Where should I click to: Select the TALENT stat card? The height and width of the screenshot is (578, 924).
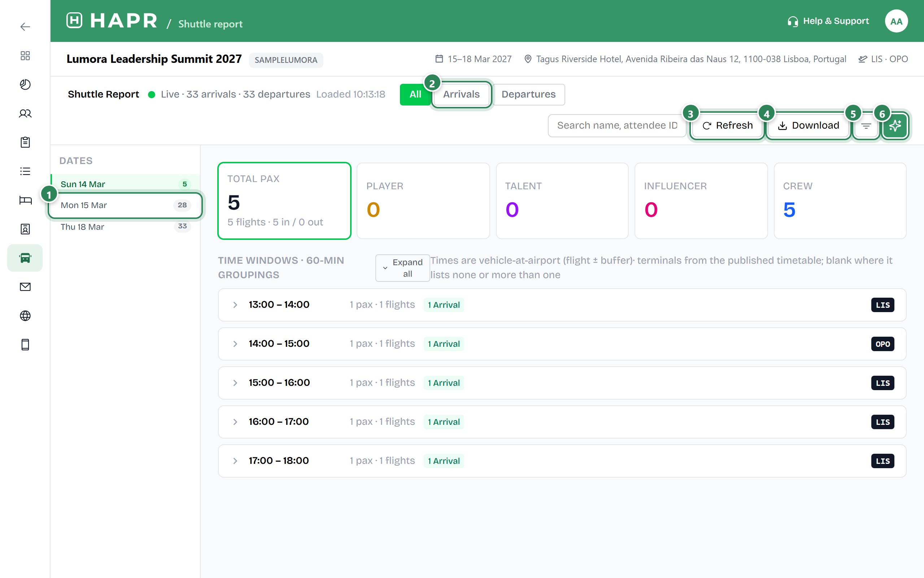click(x=562, y=201)
